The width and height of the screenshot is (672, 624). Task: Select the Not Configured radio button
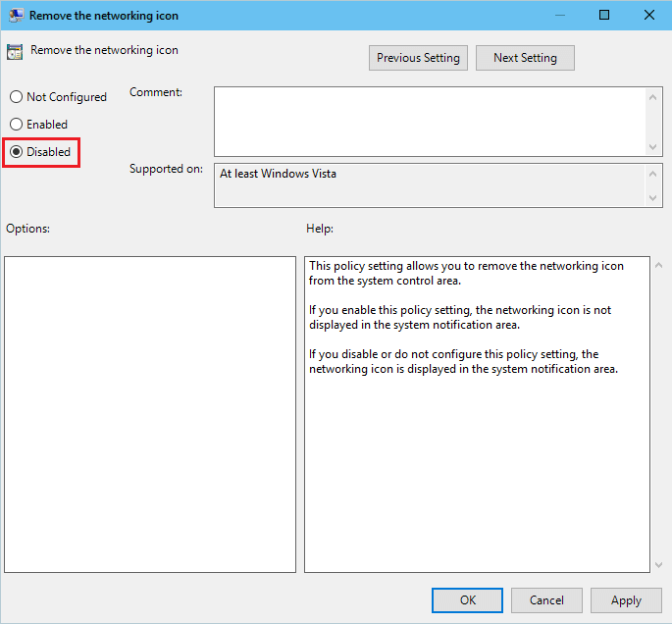pyautogui.click(x=17, y=97)
